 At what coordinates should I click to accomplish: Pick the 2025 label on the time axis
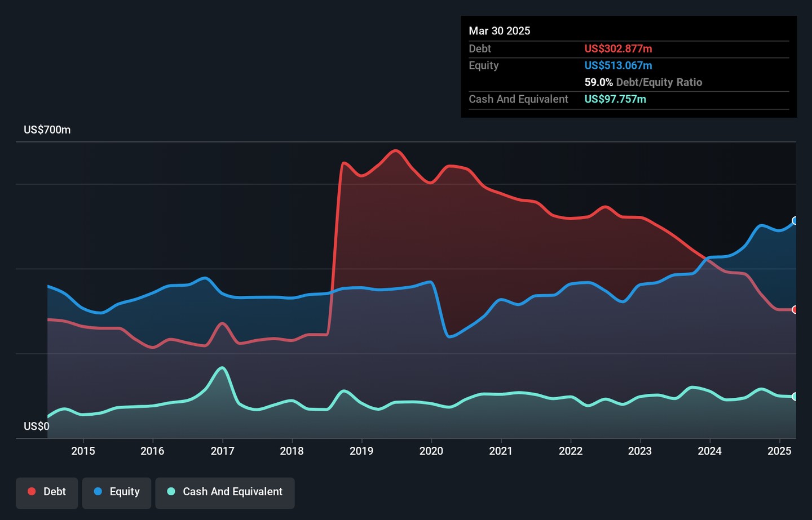tap(779, 451)
